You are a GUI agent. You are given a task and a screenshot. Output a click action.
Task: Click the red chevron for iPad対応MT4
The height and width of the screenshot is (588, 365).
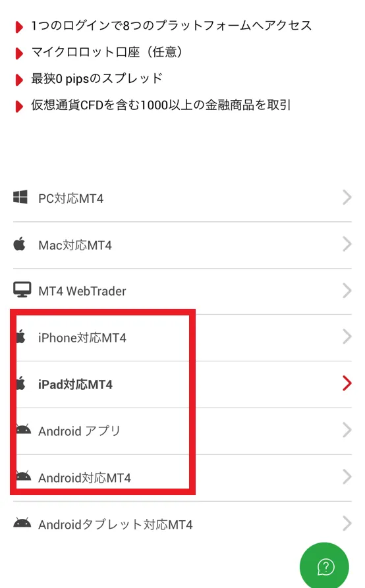(347, 383)
